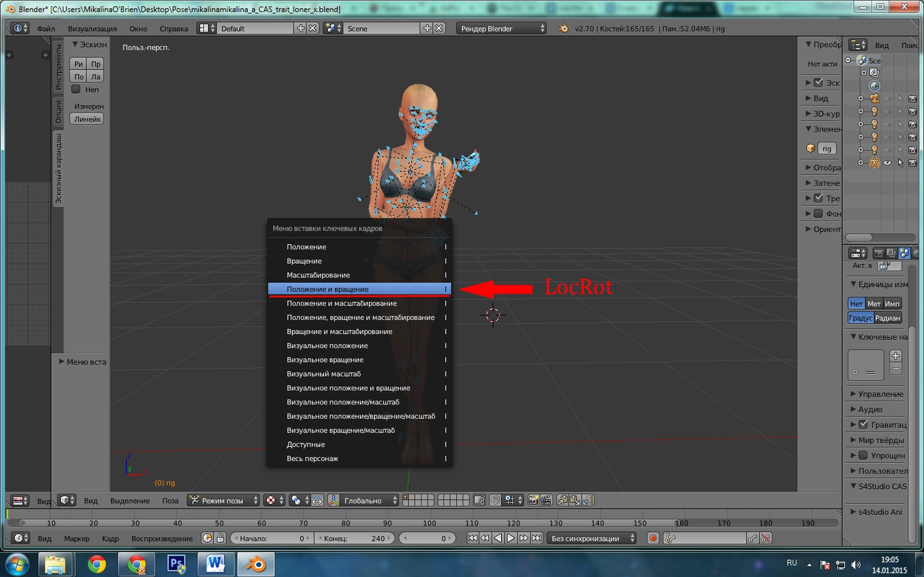Click the copy pose icon

pos(562,500)
